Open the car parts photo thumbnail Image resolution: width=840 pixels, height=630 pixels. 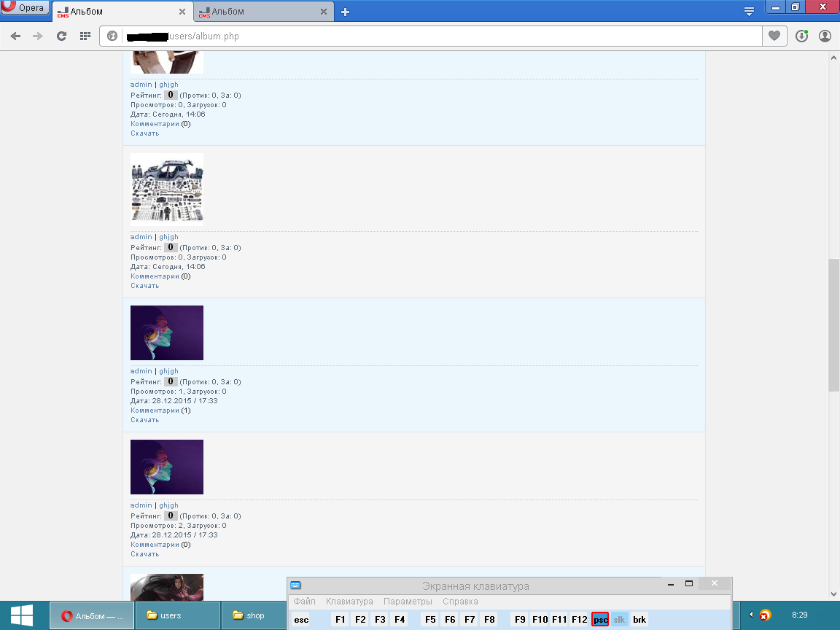[166, 189]
